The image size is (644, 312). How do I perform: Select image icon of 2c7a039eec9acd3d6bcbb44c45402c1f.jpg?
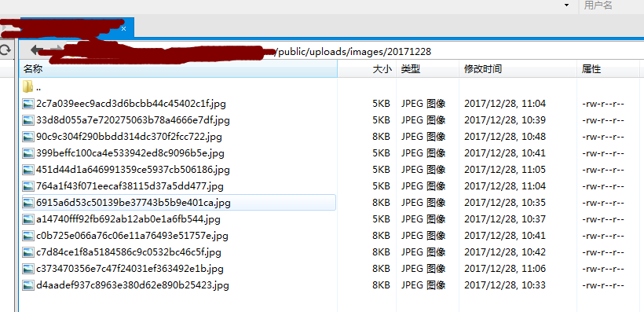click(28, 104)
